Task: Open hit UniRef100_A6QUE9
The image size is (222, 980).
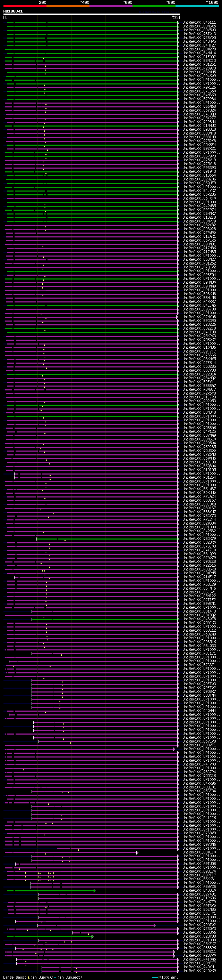Action: coord(199,183)
